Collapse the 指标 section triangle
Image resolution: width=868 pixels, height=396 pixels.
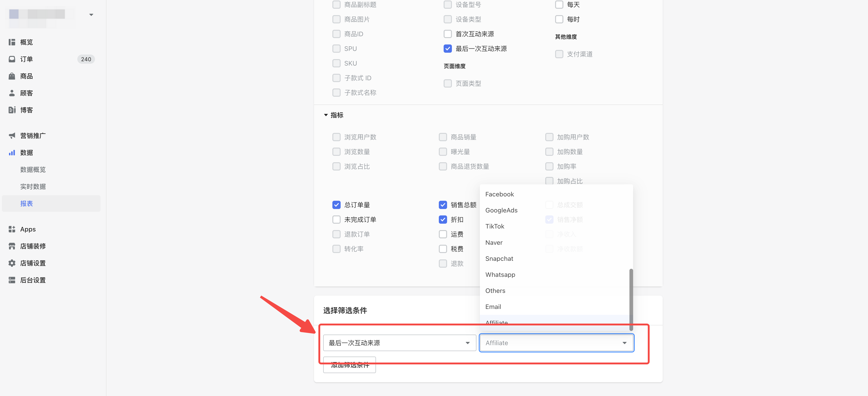(326, 115)
